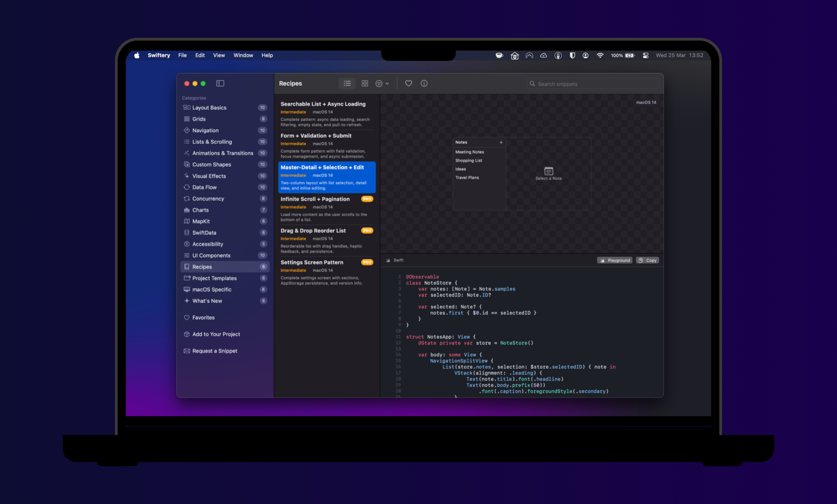Switch to list view layout
The height and width of the screenshot is (504, 837).
(347, 83)
